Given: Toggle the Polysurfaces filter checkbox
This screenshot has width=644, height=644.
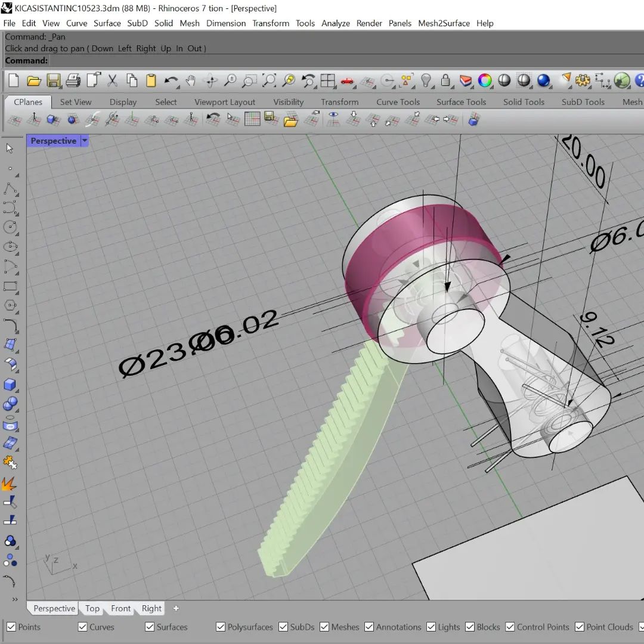Looking at the screenshot, I should pyautogui.click(x=221, y=627).
